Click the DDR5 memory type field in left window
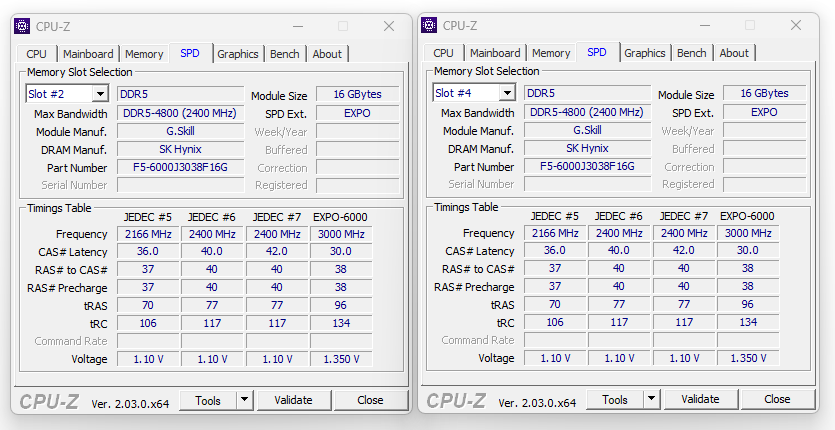This screenshot has height=430, width=835. [x=181, y=94]
